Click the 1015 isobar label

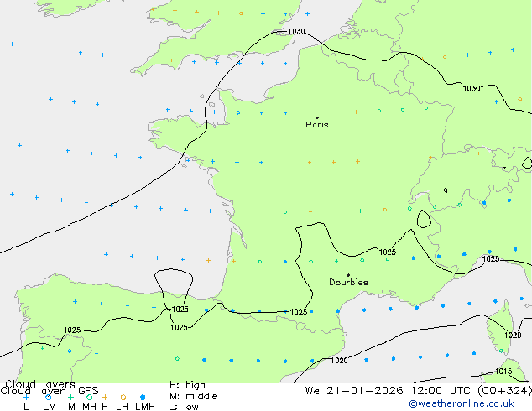tap(503, 371)
